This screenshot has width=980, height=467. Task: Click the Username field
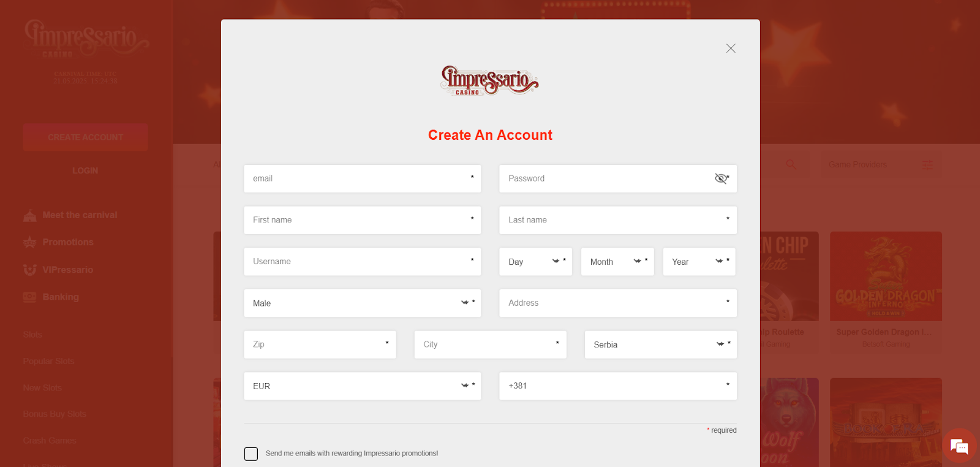[x=363, y=262]
